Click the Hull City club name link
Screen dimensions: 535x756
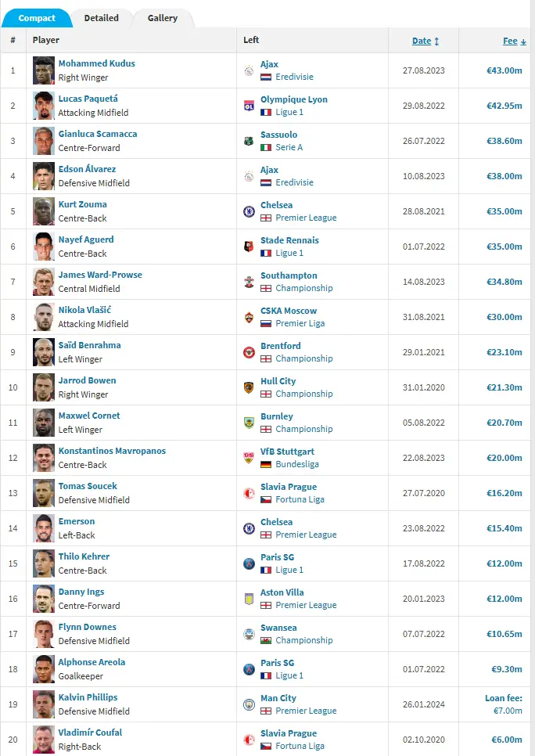(x=278, y=381)
